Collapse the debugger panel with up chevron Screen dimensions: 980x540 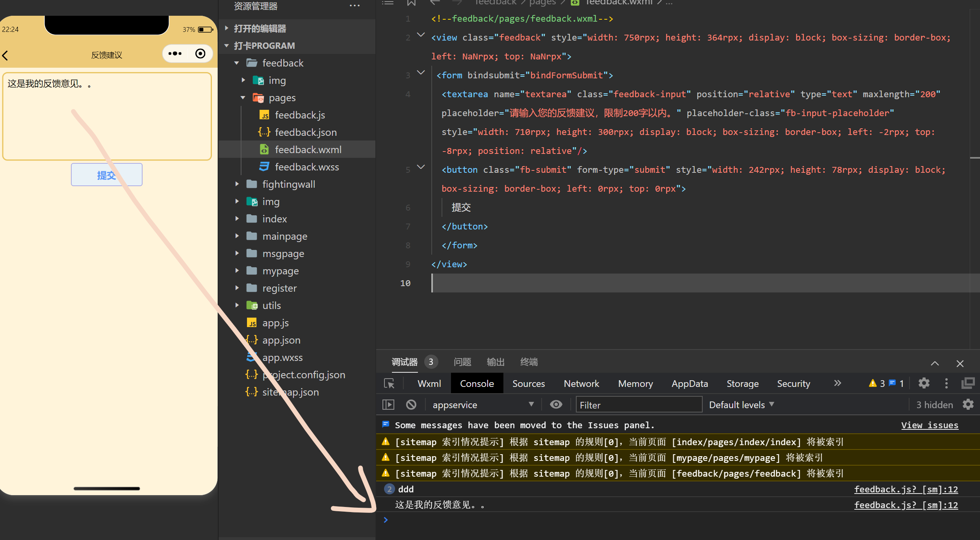click(x=935, y=363)
